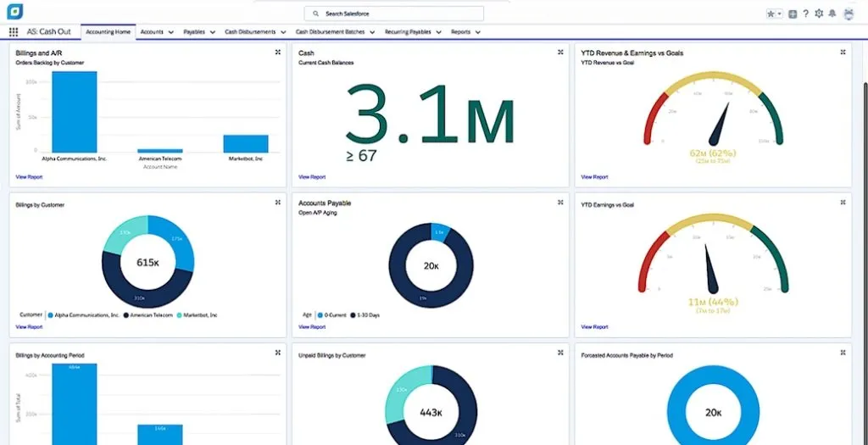Switch to the Recurring Payables tab

point(408,32)
